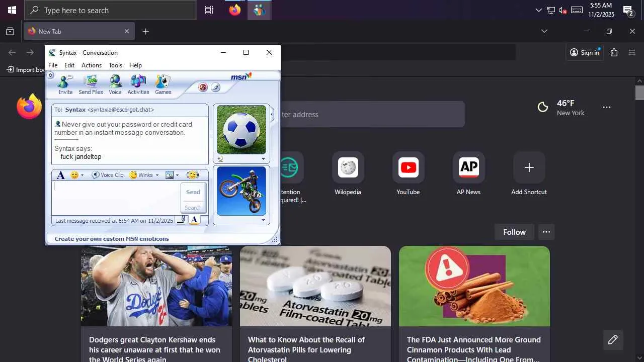Click the Voice Clip button
The width and height of the screenshot is (644, 362).
coord(108,175)
